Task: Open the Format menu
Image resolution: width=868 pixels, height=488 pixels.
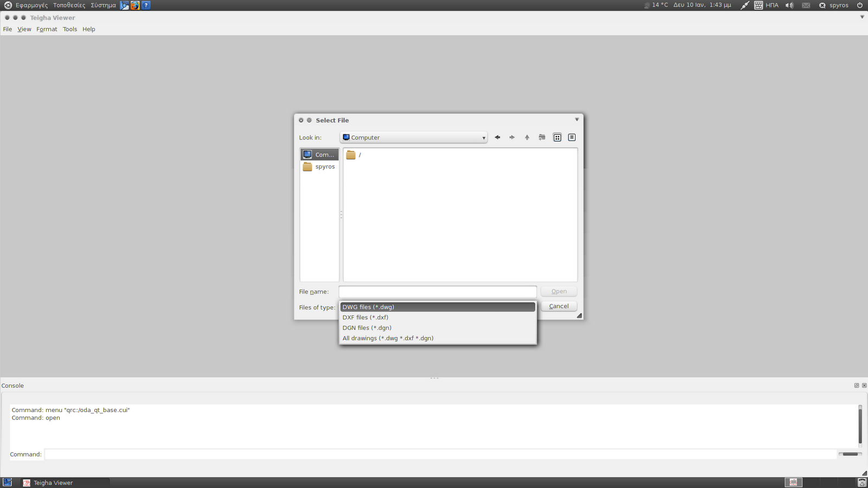Action: click(x=47, y=29)
